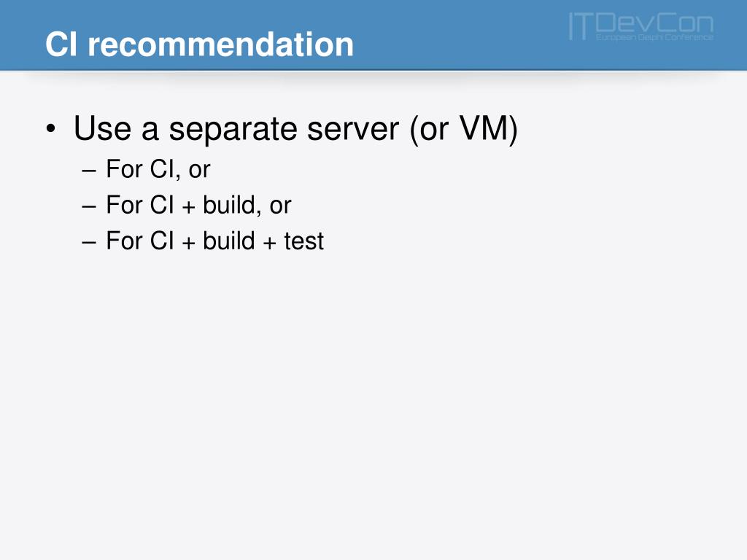The width and height of the screenshot is (747, 560).
Task: Click the dash before For CI + build, or
Action: point(89,206)
